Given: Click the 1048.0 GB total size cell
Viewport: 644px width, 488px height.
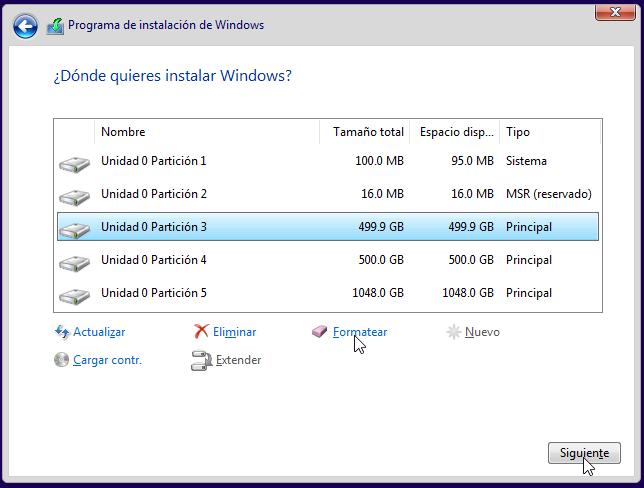Looking at the screenshot, I should coord(378,293).
